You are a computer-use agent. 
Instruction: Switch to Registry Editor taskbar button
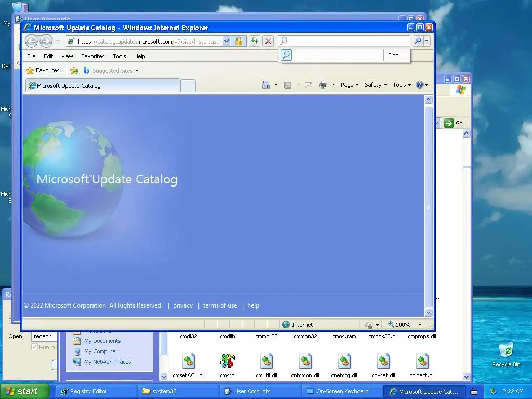[96, 391]
